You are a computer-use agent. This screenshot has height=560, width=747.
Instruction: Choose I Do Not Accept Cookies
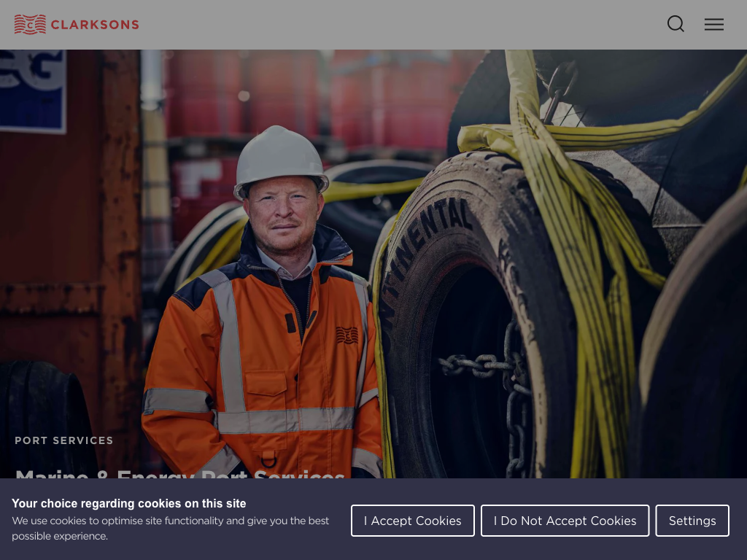click(x=565, y=521)
